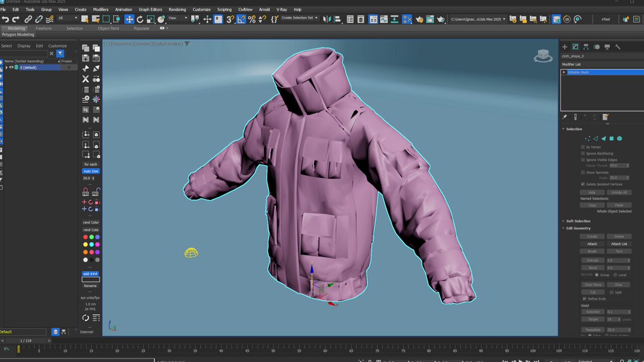Switch to the Freeform ribbon tab
This screenshot has width=644, height=362.
click(x=44, y=28)
